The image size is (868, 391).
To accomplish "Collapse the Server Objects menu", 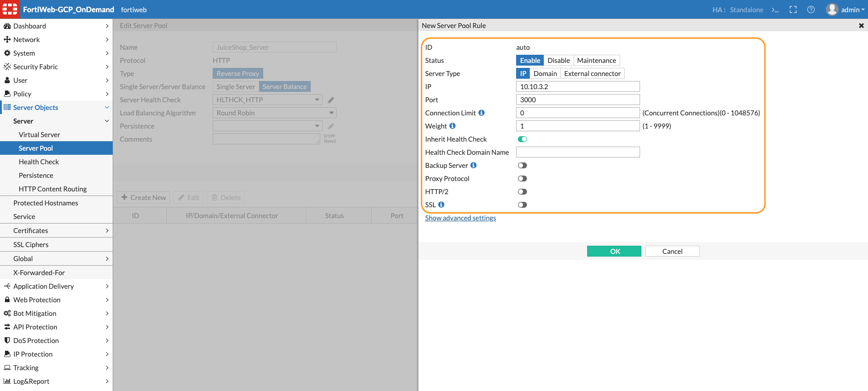I will pos(107,107).
